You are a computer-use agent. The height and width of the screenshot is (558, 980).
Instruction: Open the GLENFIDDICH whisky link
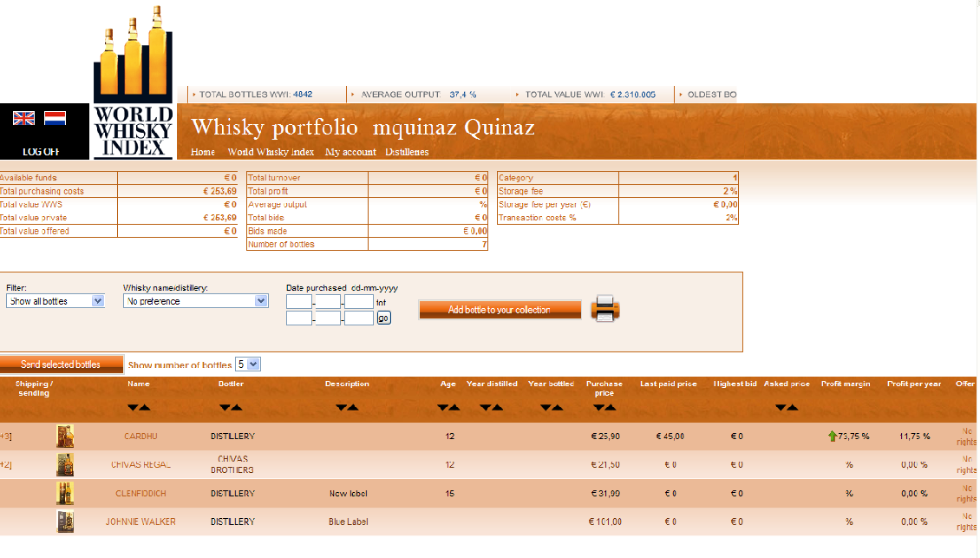[x=140, y=494]
